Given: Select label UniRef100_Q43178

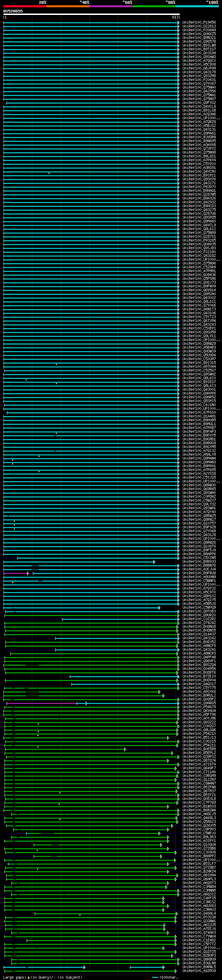Looking at the screenshot, I should [x=199, y=72].
